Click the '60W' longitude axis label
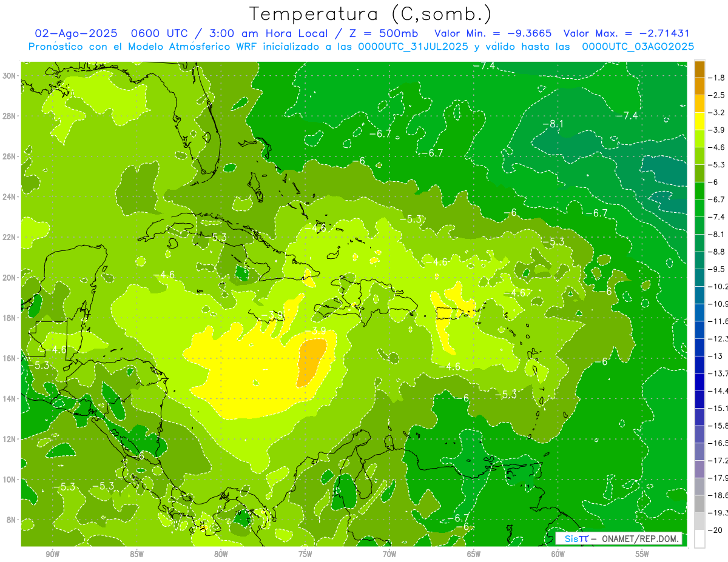This screenshot has height=562, width=728. tap(558, 554)
